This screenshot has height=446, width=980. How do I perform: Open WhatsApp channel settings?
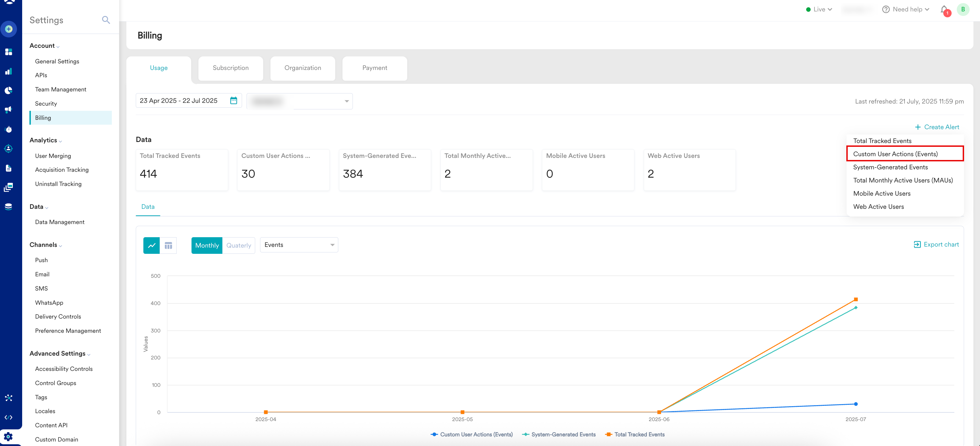tap(49, 303)
